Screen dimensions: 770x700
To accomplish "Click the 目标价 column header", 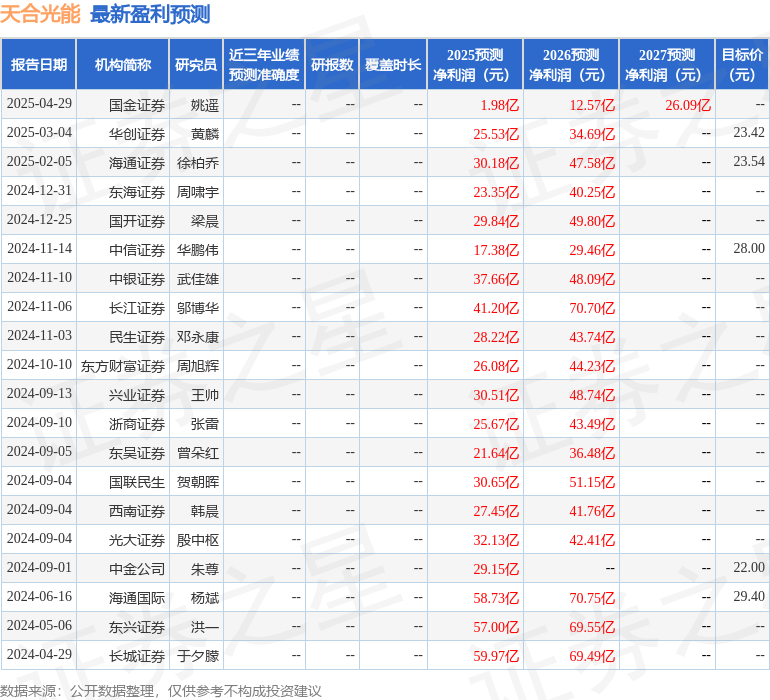I will 742,65.
